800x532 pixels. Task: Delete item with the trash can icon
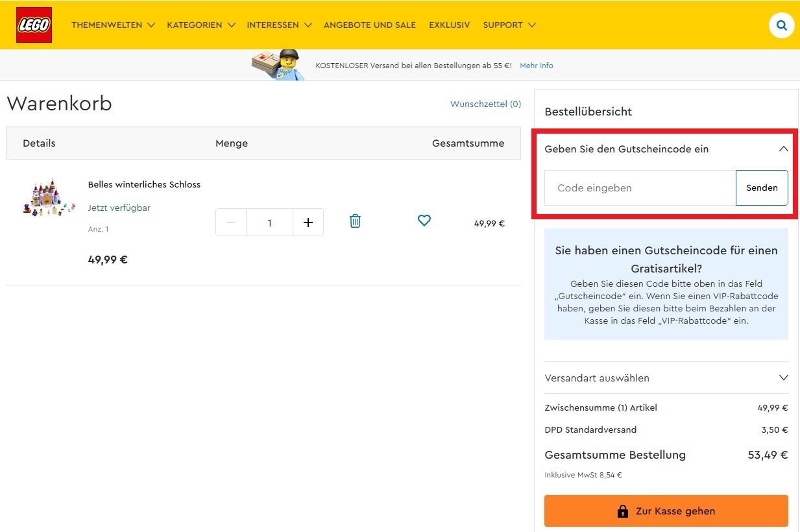tap(355, 221)
